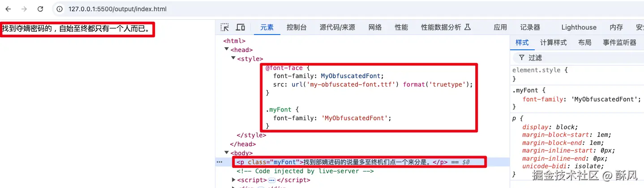644x188 pixels.
Task: Click the .myFont selector in DOM style text
Action: tap(279, 109)
